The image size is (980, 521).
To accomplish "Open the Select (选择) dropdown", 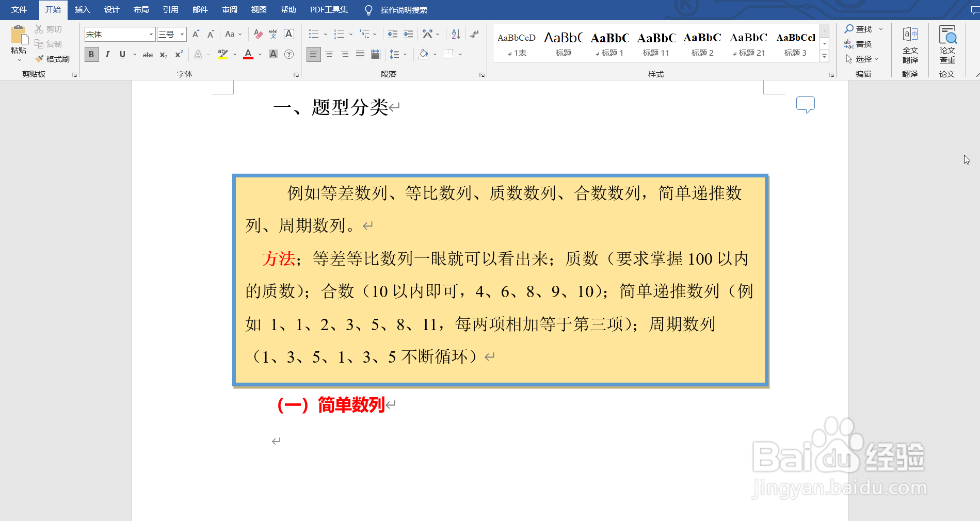I will 862,59.
